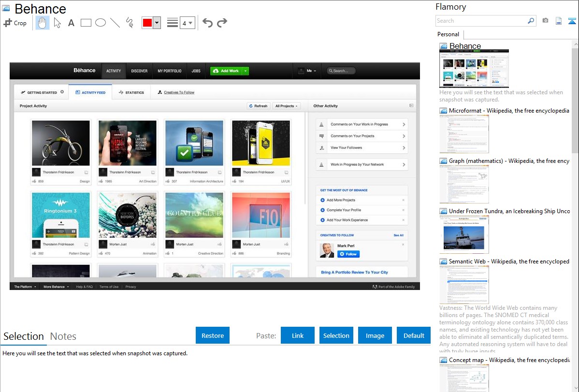579x392 pixels.
Task: Click the blue Selection paste button
Action: (336, 335)
